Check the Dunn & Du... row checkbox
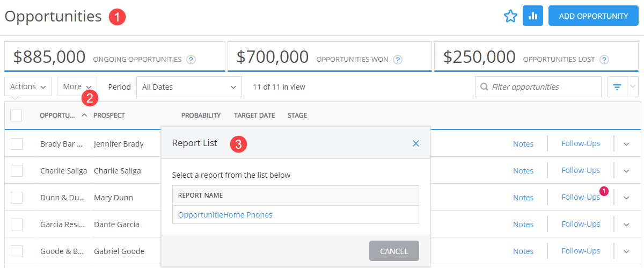 [x=17, y=197]
